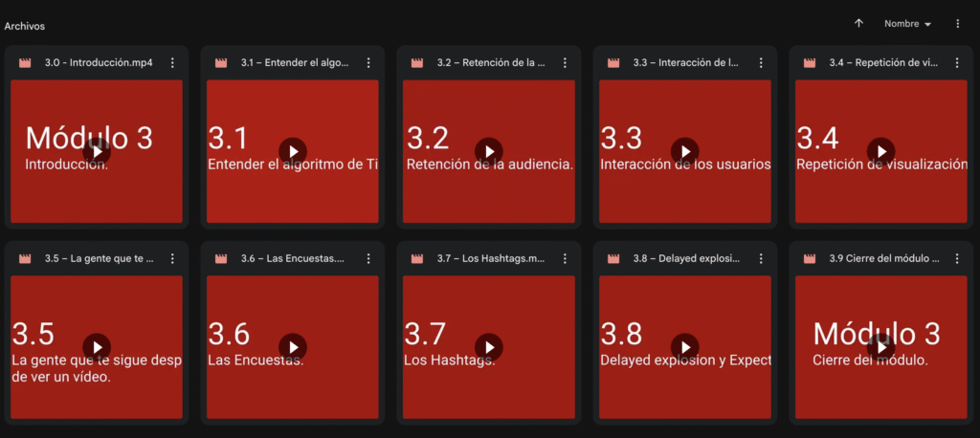
Task: Open more options for 3.2 Retención file
Action: [x=565, y=63]
